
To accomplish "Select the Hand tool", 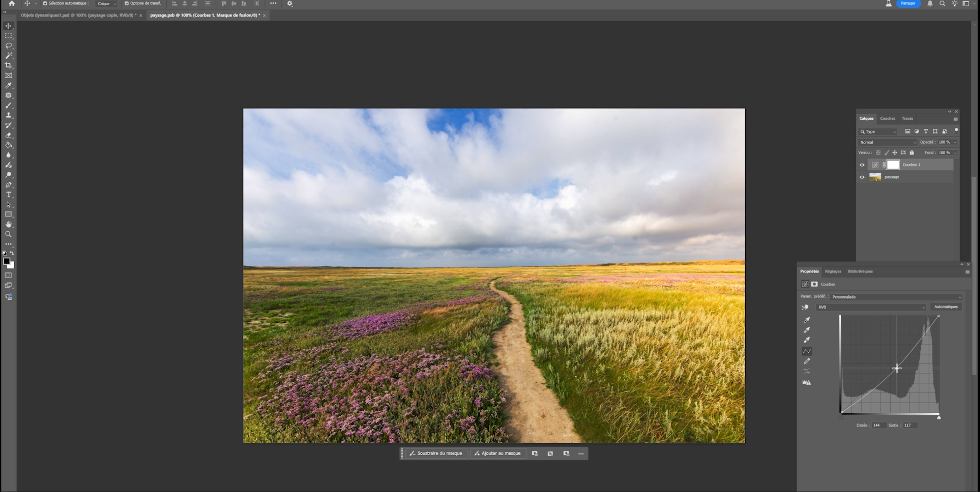I will 8,225.
